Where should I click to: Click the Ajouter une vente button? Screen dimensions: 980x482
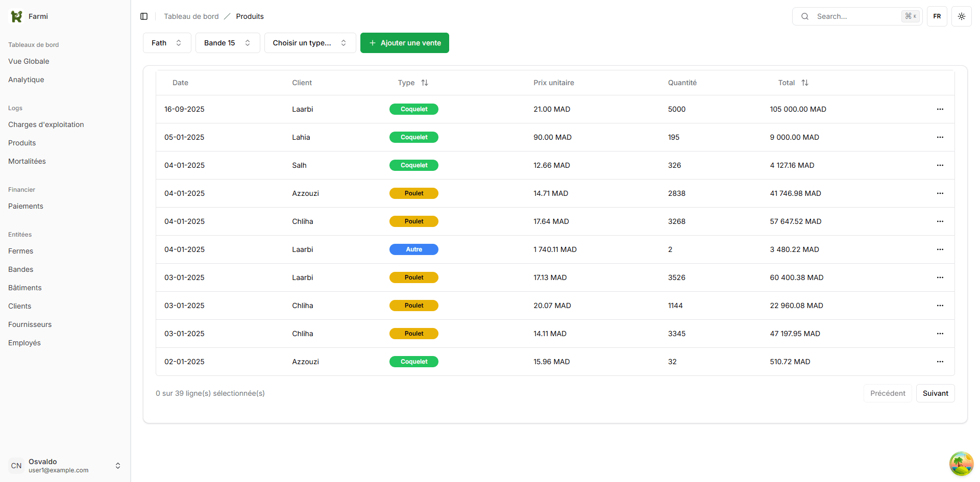point(404,43)
